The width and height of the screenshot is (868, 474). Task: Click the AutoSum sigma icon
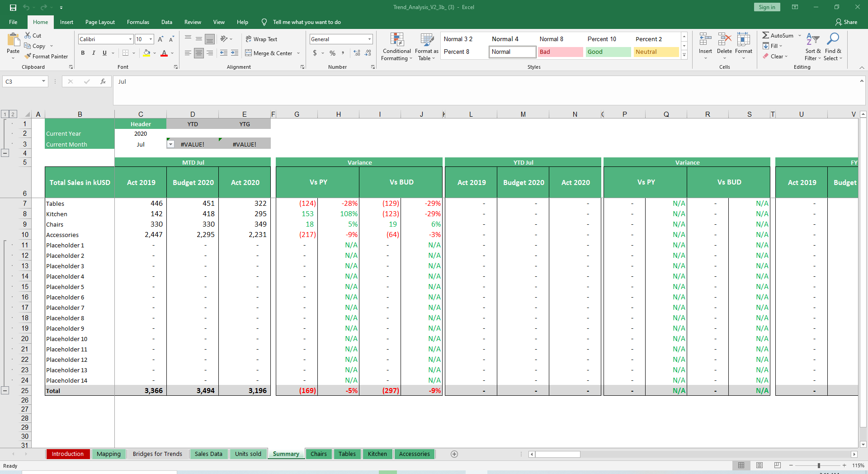pyautogui.click(x=765, y=35)
